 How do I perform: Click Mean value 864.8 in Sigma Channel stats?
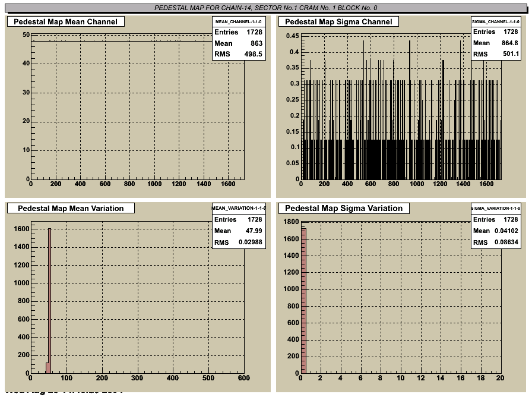point(509,43)
